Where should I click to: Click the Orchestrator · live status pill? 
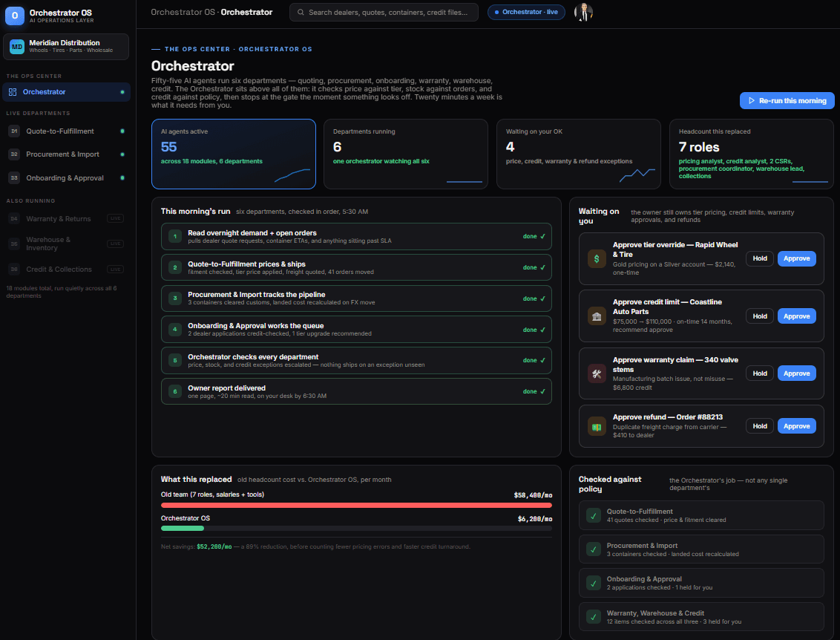click(x=526, y=13)
